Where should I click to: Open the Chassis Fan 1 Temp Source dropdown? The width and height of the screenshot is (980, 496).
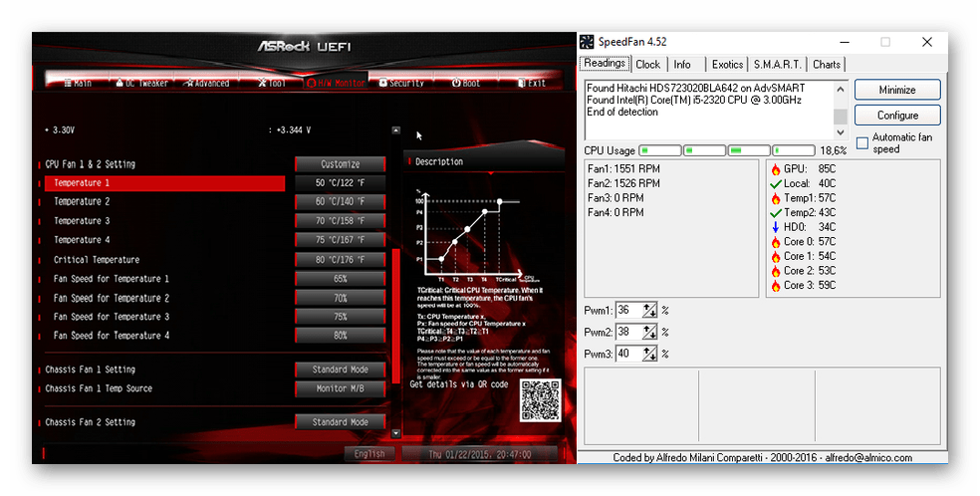point(340,388)
